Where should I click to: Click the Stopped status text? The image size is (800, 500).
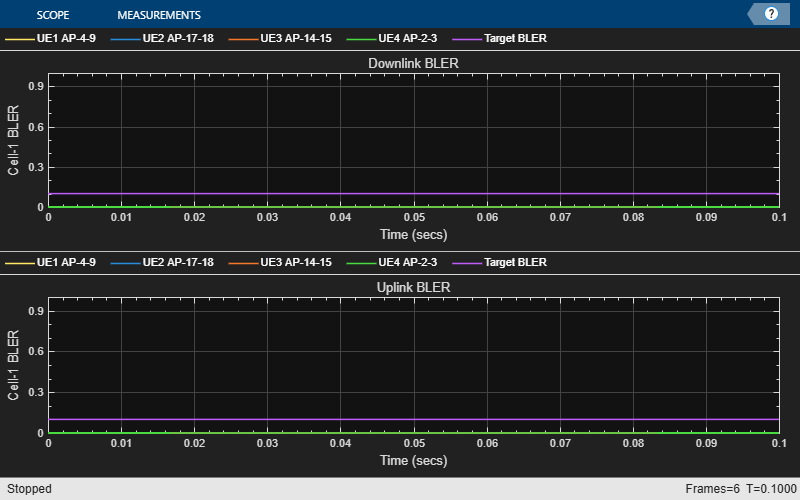coord(27,489)
